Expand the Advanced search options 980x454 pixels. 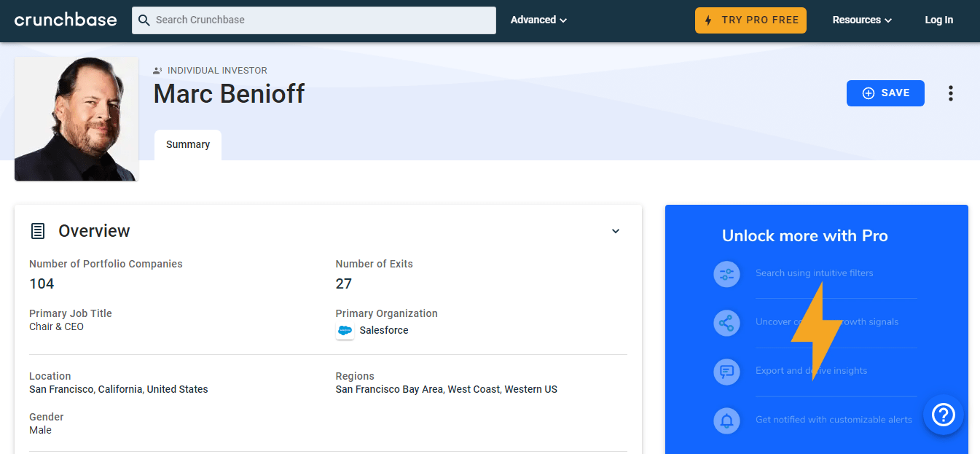538,20
